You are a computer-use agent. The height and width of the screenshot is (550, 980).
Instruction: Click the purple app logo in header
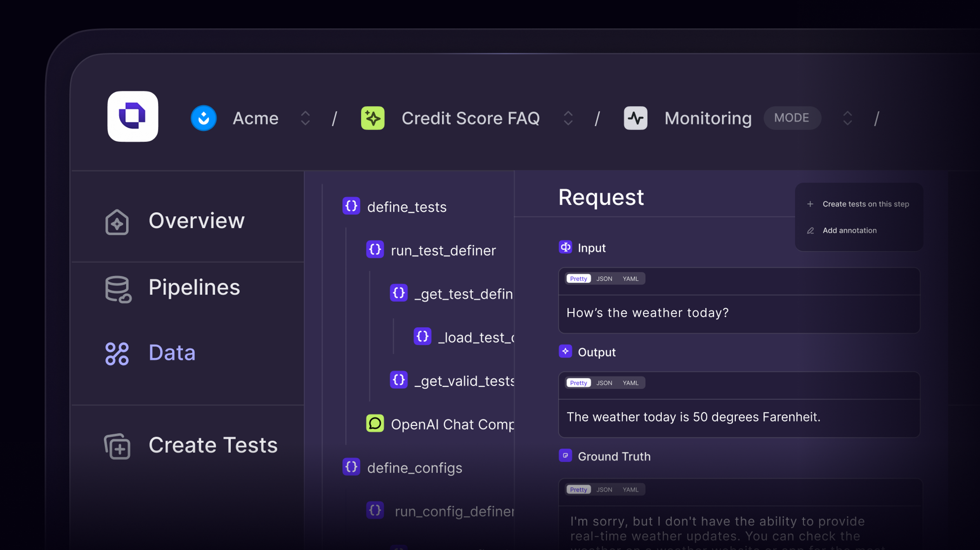coord(133,116)
